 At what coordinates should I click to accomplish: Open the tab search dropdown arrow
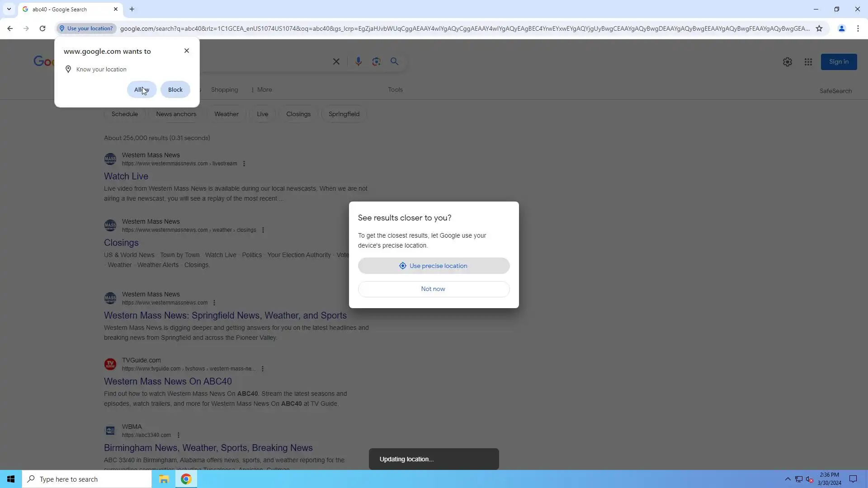[x=9, y=9]
